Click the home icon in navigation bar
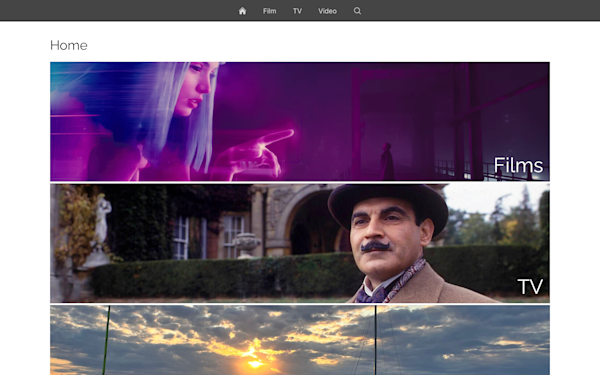 click(242, 11)
